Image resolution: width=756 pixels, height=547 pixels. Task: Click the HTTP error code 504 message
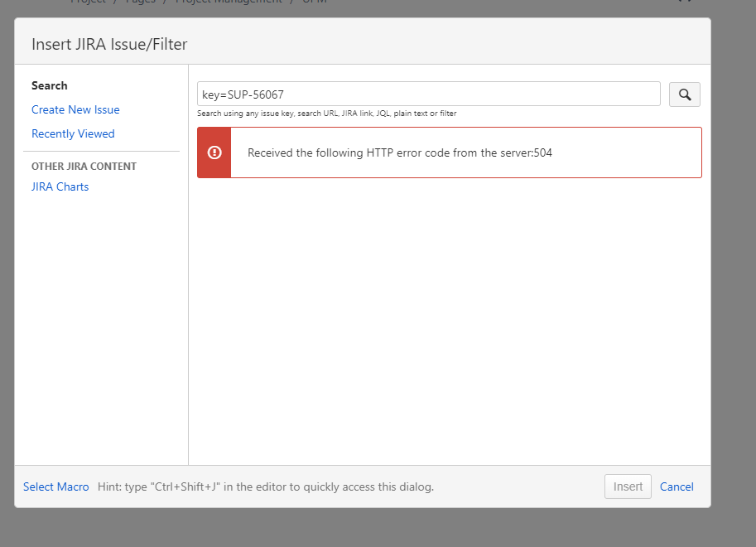point(400,153)
